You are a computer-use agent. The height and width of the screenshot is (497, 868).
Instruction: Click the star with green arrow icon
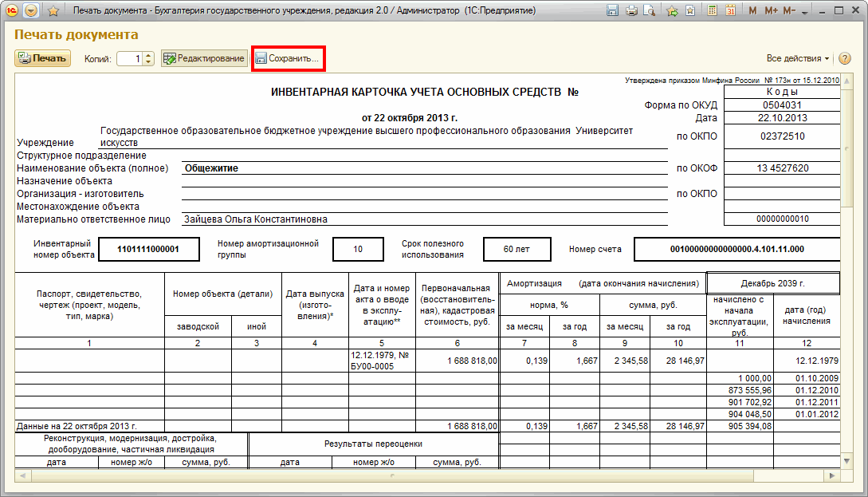[x=672, y=11]
